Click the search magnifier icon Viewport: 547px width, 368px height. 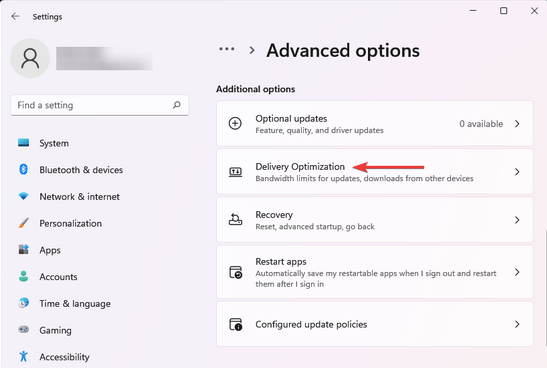coord(177,105)
